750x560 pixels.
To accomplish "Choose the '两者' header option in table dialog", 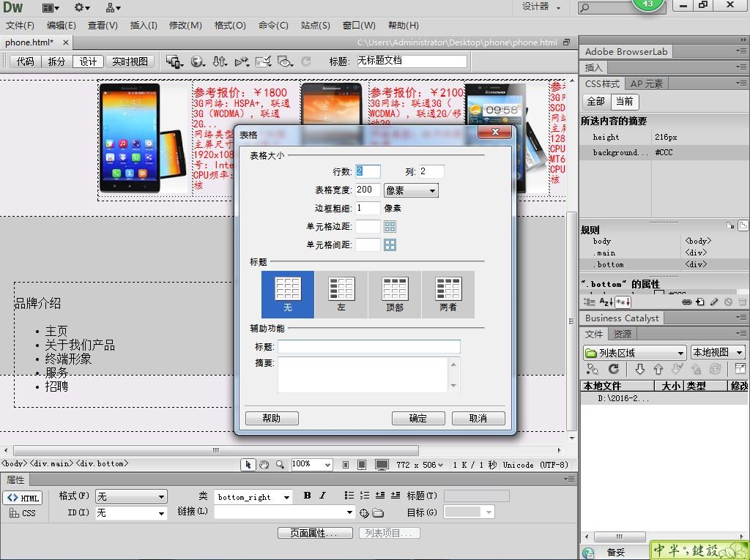I will point(448,294).
